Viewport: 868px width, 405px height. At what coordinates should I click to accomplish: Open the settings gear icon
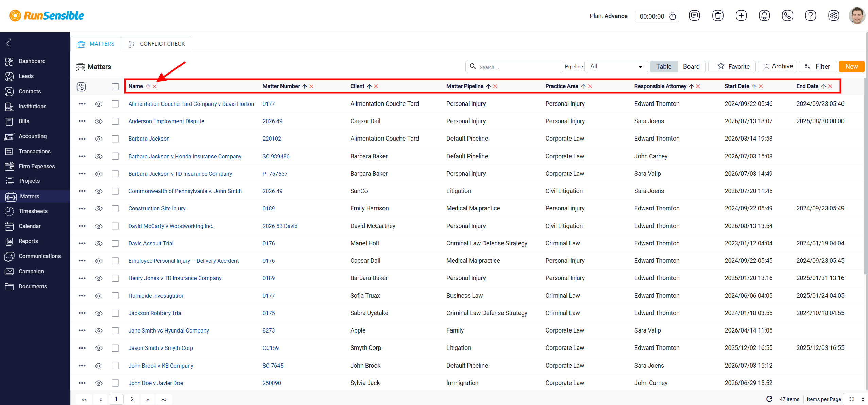pos(834,16)
